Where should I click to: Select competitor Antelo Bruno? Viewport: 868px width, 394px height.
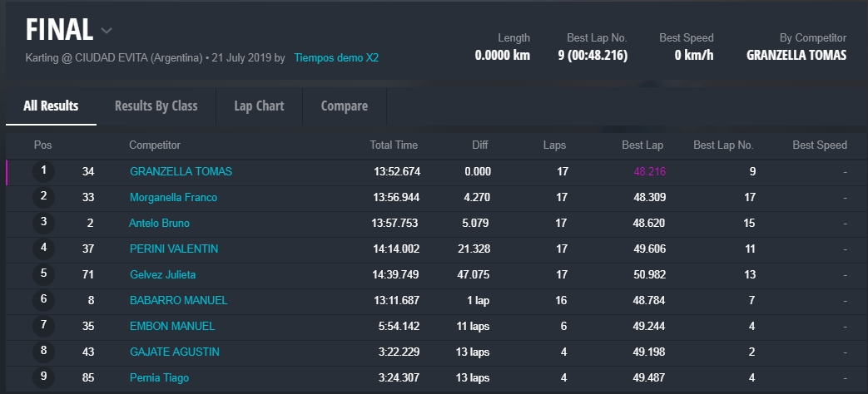[x=159, y=223]
